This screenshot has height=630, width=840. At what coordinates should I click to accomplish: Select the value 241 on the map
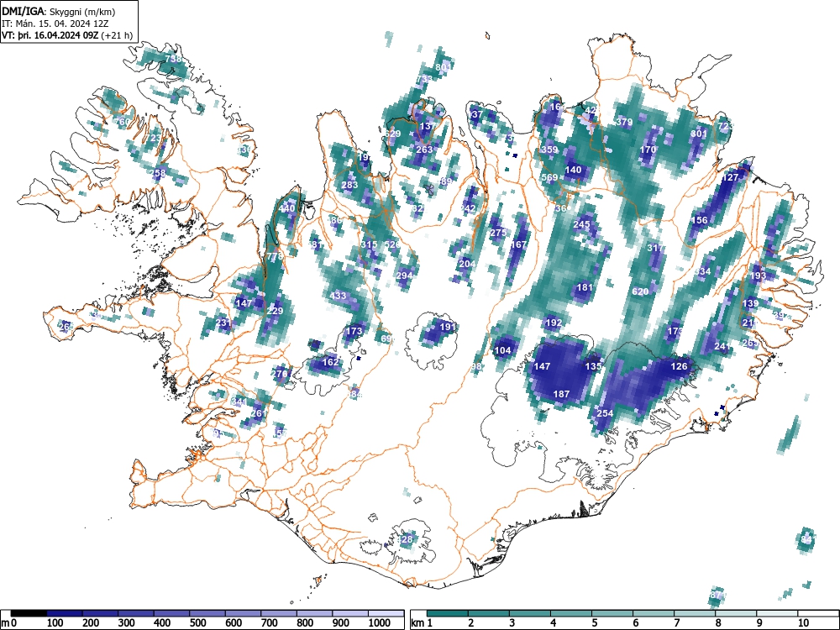pos(722,347)
